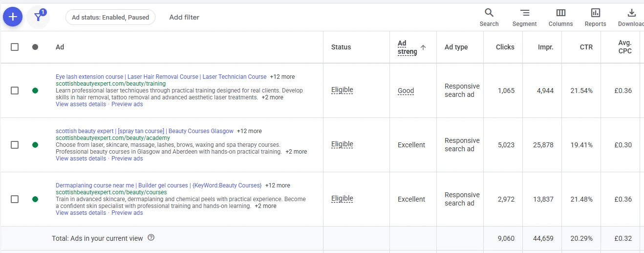Click the 1,065 clicks cell
Viewport: 644px width, 253px height.
point(506,91)
